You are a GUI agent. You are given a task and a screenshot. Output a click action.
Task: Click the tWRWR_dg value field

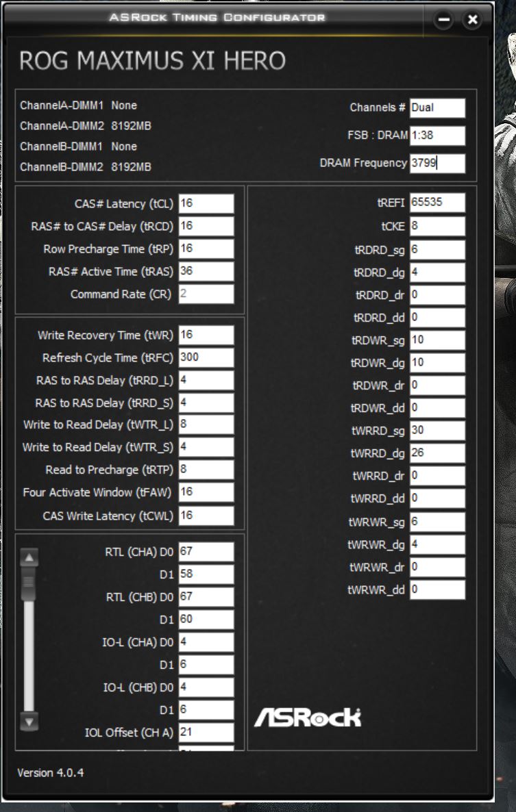click(437, 545)
